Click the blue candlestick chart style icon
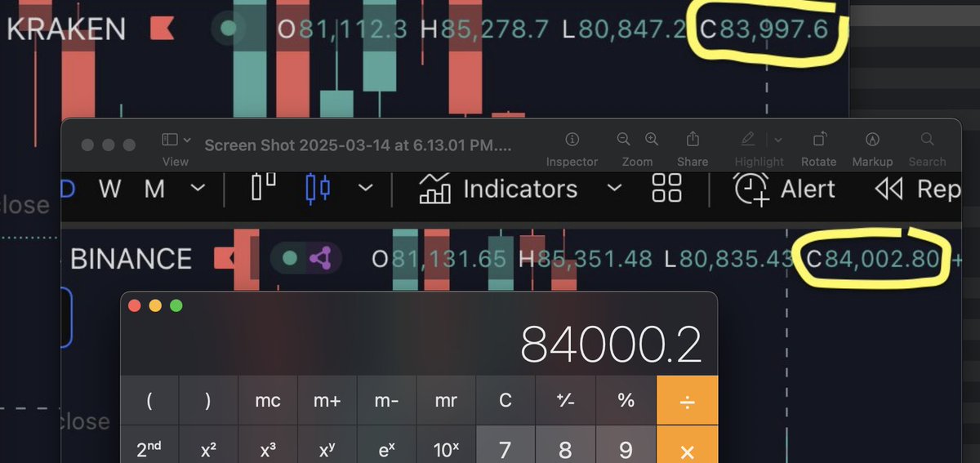Viewport: 980px width, 463px height. (318, 188)
